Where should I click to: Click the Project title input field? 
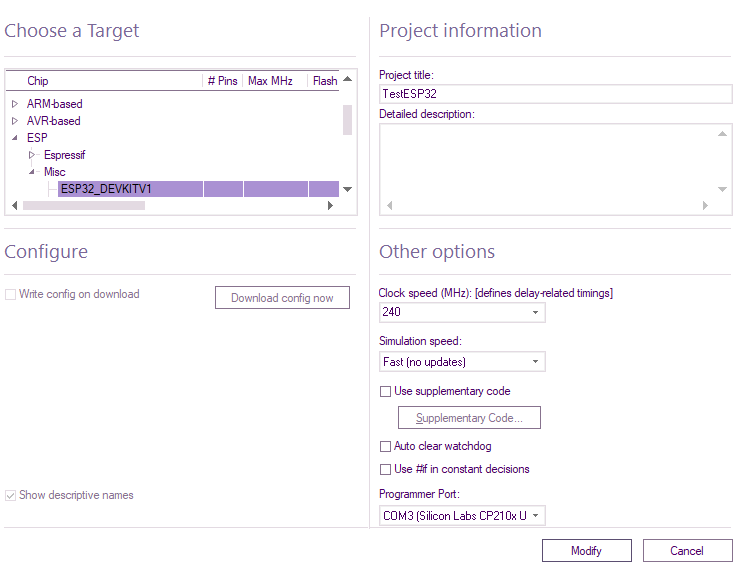point(555,94)
